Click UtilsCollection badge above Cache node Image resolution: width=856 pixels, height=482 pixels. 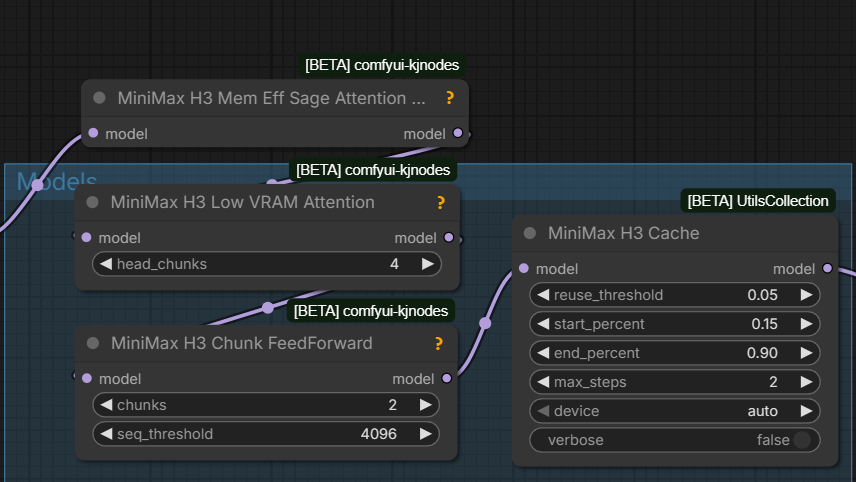click(758, 201)
